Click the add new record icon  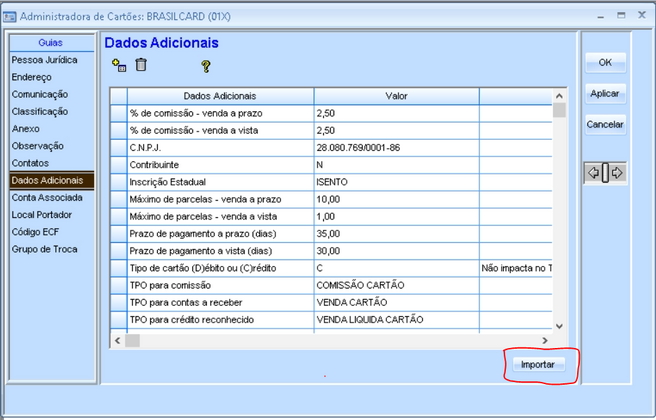(119, 65)
